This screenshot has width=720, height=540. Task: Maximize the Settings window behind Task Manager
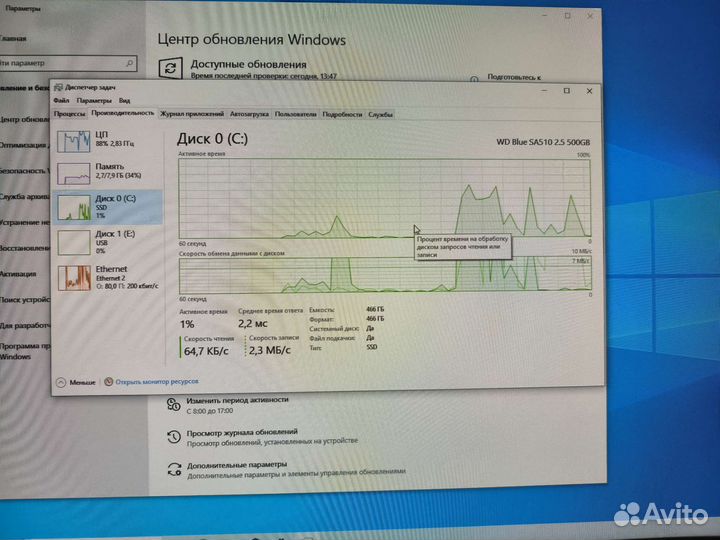tap(568, 16)
